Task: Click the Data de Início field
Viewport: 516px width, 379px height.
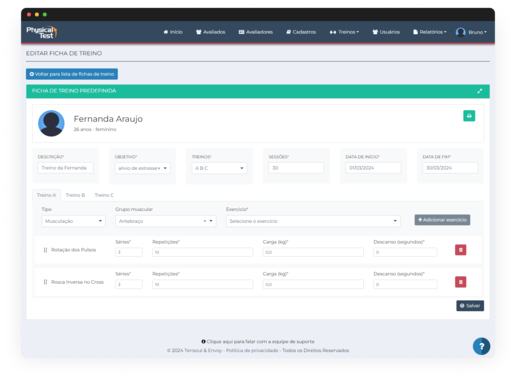Action: coord(373,168)
